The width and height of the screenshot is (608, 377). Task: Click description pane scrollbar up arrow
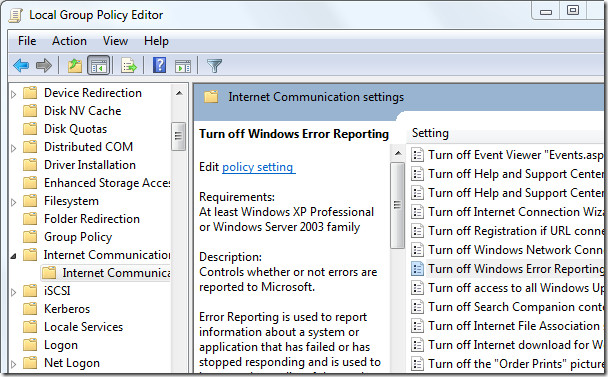398,153
